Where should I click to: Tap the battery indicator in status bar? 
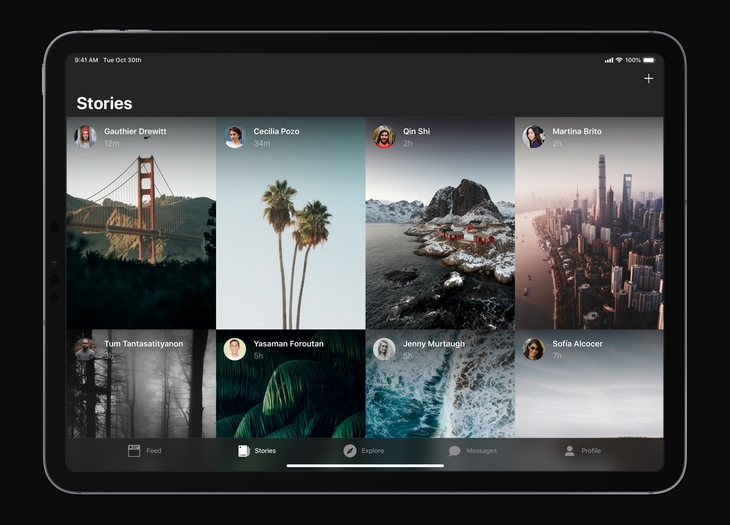tap(649, 60)
